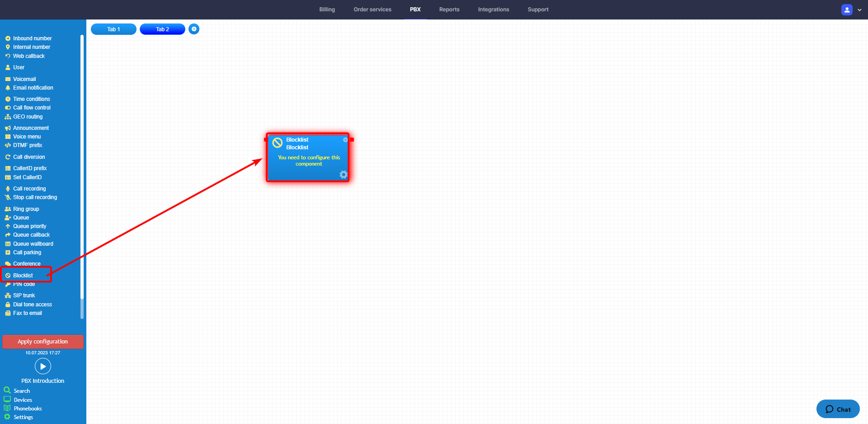Select the Internal number pin icon

pos(8,47)
